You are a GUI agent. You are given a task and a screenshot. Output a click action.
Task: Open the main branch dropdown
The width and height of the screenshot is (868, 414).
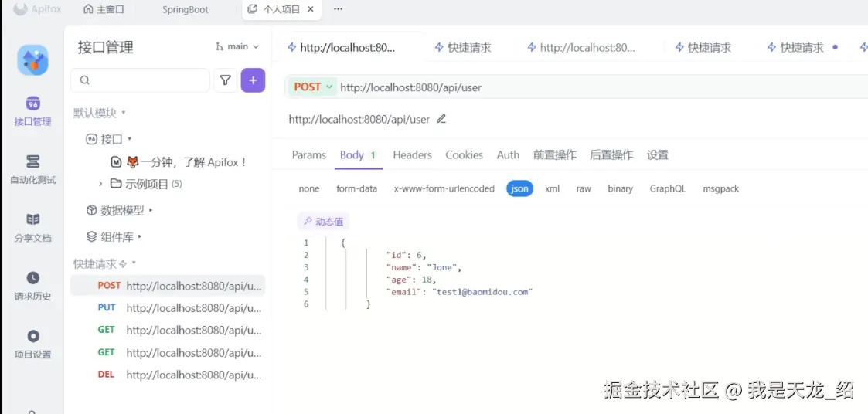(x=237, y=46)
